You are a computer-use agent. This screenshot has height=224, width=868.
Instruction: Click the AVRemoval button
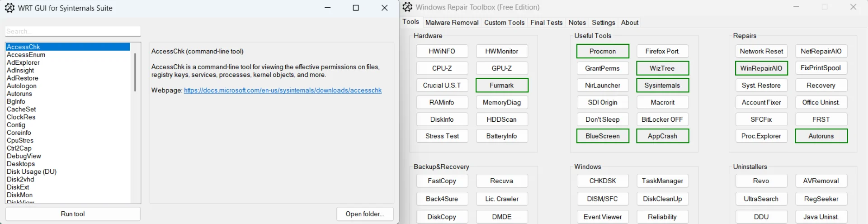pos(821,181)
